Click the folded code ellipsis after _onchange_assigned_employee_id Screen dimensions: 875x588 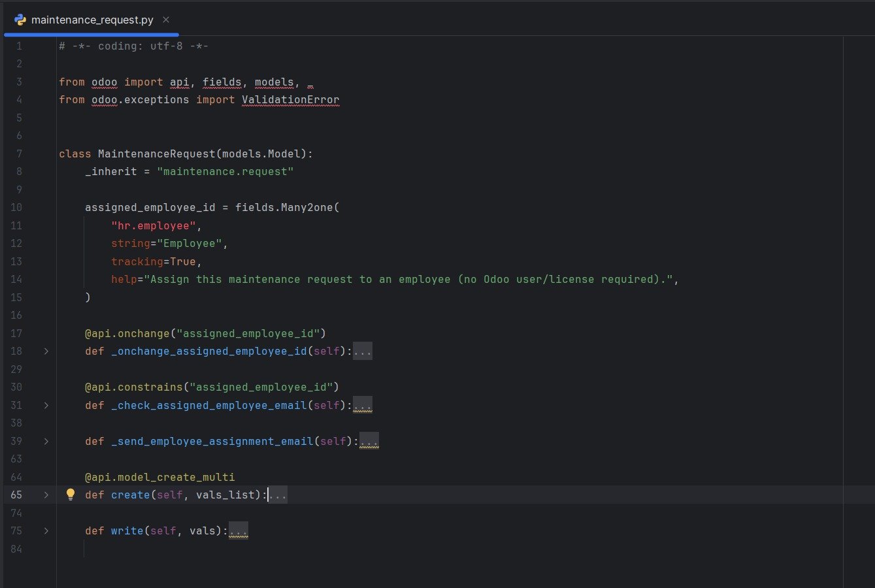[x=363, y=351]
